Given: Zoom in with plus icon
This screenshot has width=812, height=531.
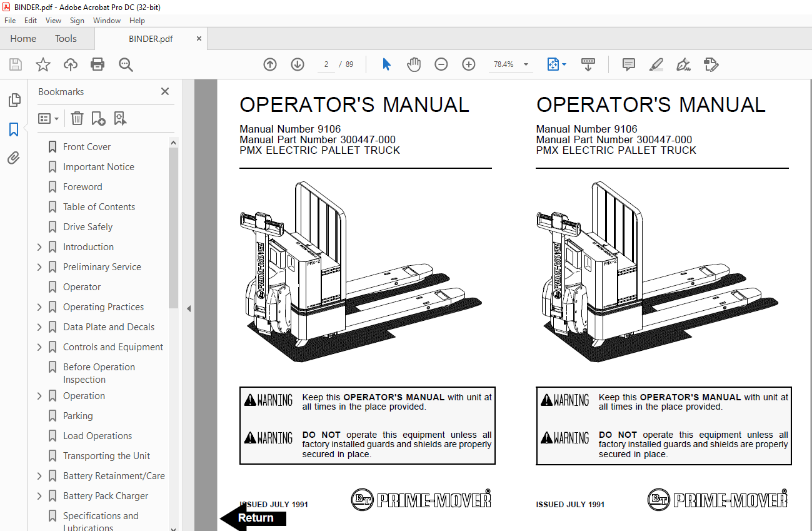Looking at the screenshot, I should 469,64.
